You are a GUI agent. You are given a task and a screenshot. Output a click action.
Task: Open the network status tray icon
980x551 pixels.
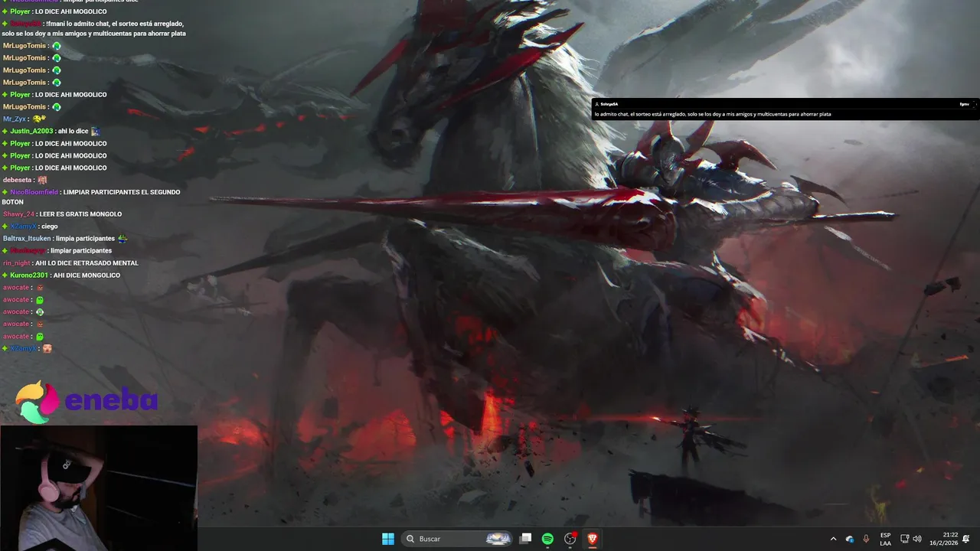[x=904, y=539]
